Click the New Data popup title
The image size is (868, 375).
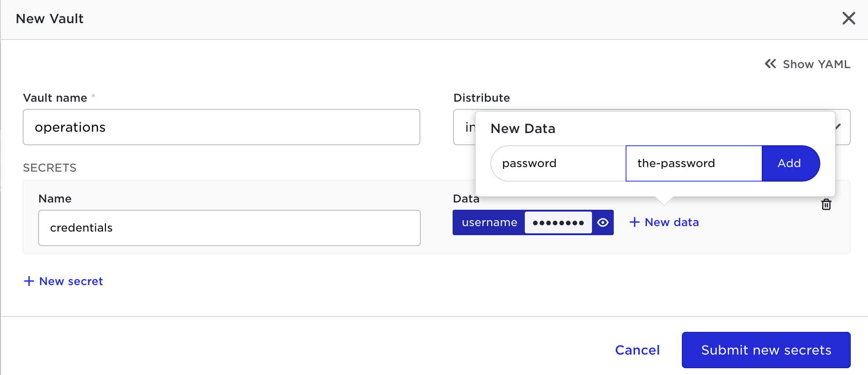523,129
